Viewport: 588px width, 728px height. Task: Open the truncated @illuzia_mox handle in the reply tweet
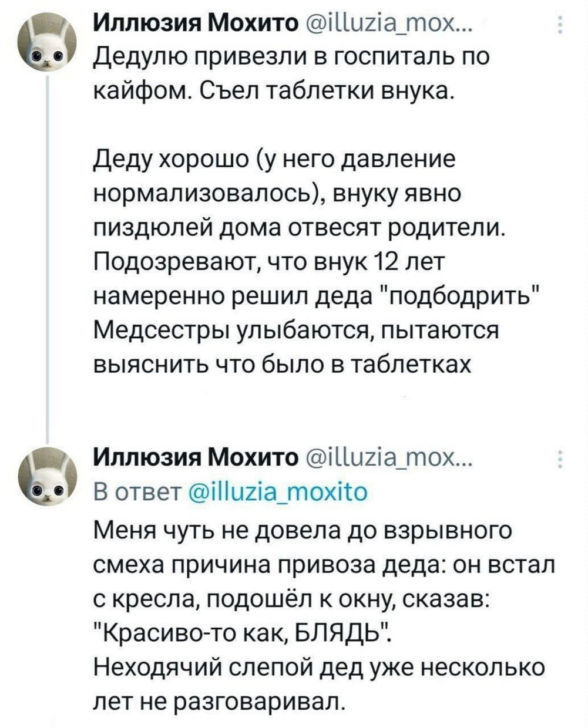(387, 459)
